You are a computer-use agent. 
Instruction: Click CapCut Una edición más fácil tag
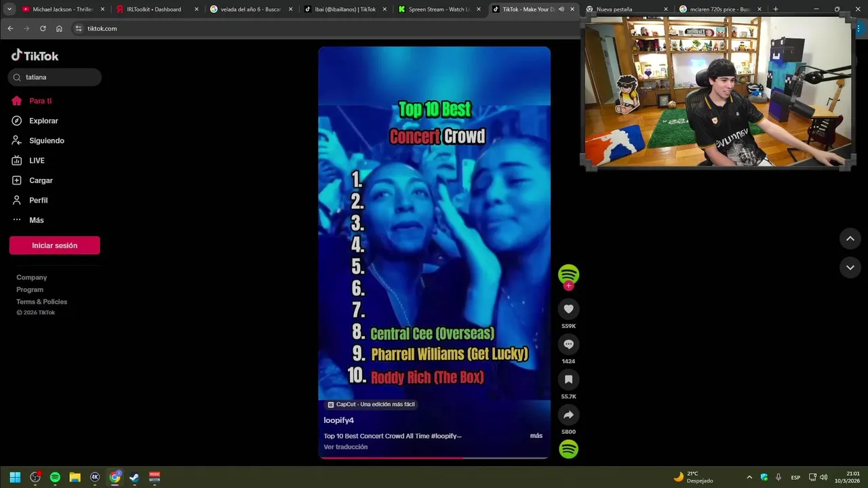pos(371,404)
